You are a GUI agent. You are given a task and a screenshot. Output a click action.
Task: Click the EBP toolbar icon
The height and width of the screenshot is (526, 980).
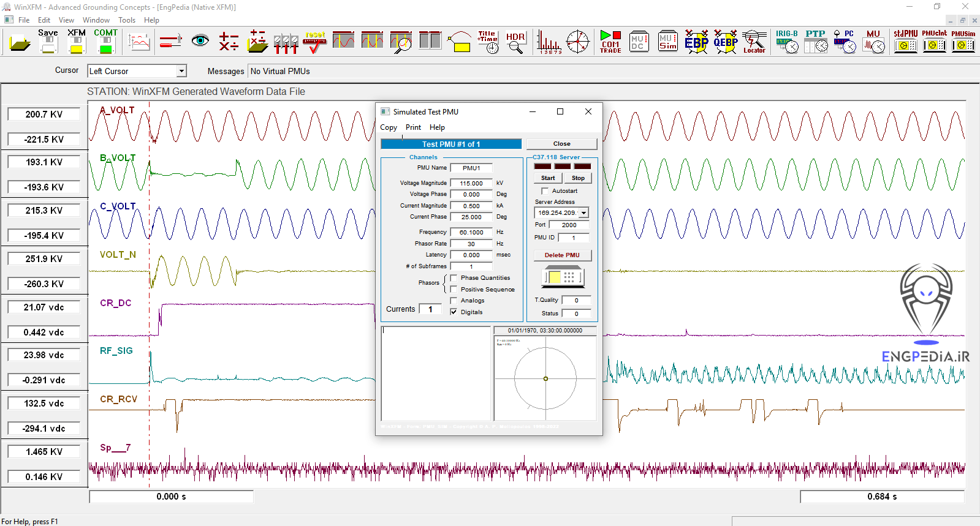[x=696, y=42]
